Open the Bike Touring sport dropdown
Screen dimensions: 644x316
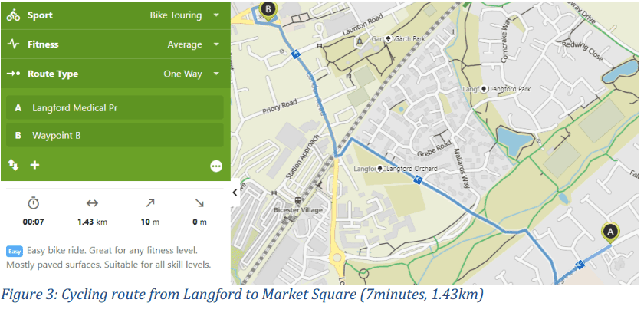coord(184,15)
